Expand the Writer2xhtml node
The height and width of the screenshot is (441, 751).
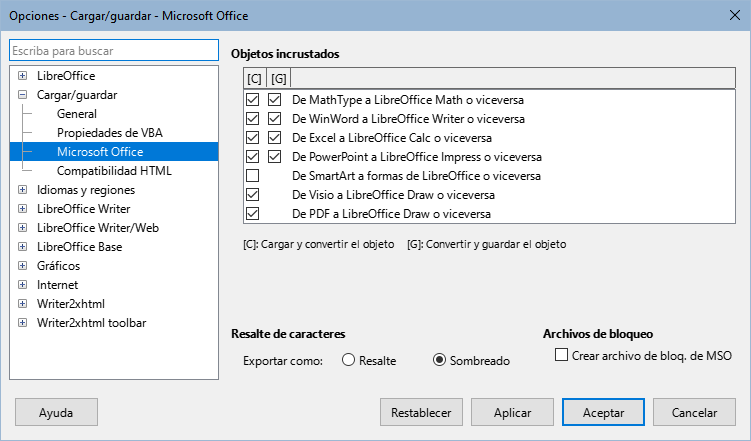tap(23, 304)
